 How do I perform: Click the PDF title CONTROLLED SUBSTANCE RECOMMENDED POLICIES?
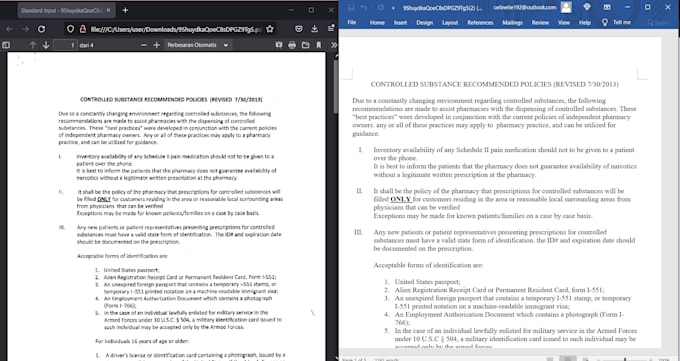[171, 99]
